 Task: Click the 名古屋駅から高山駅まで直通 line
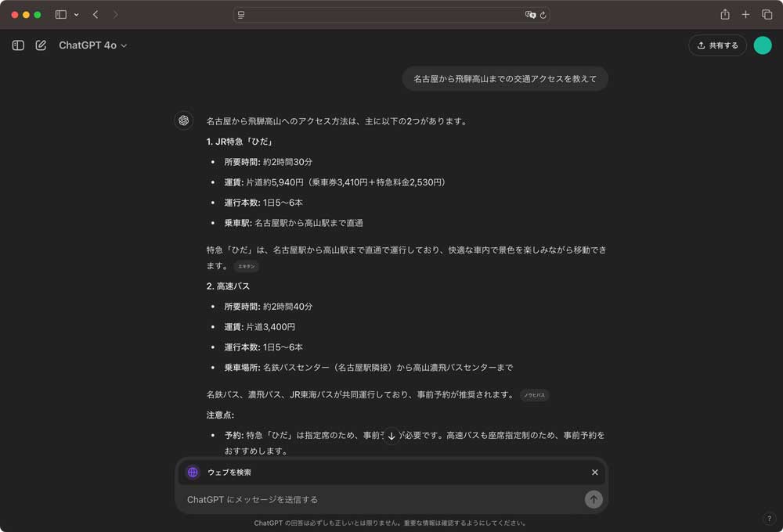coord(294,223)
